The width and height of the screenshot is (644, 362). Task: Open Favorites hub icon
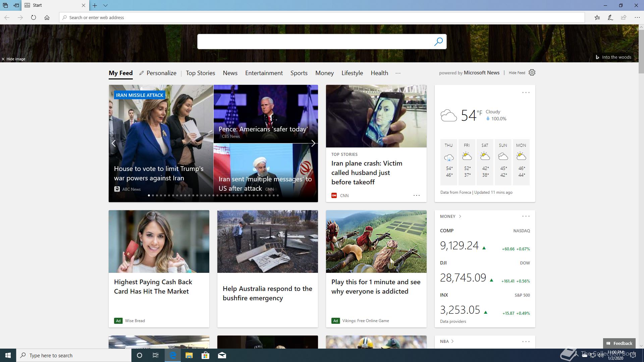click(597, 17)
